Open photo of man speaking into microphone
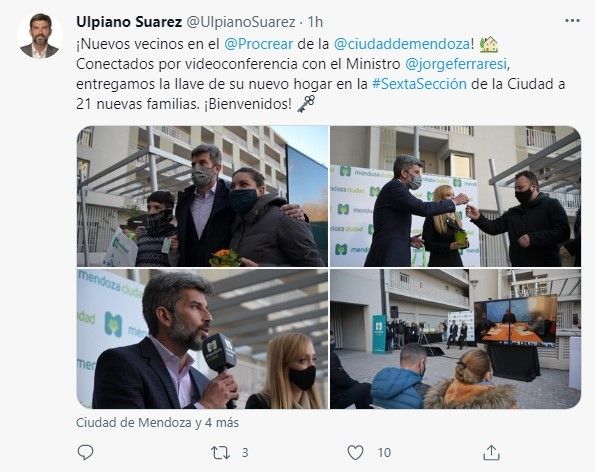The image size is (595, 472). [202, 339]
